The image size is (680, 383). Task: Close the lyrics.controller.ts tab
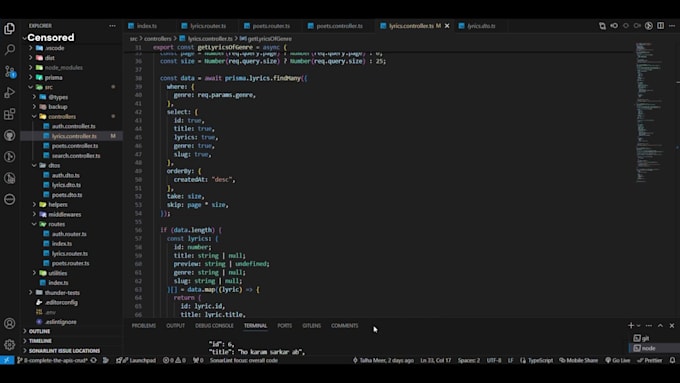point(447,26)
